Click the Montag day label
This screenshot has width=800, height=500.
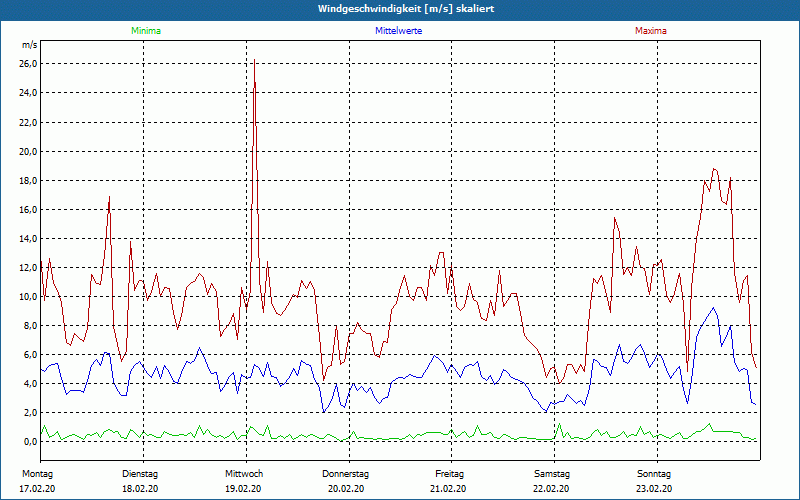(x=37, y=474)
